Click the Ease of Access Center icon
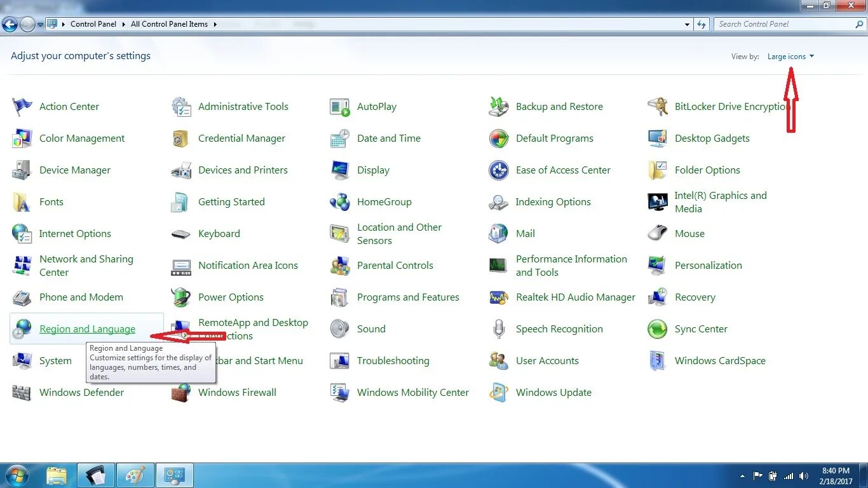Screen dimensions: 868x488 [x=499, y=170]
